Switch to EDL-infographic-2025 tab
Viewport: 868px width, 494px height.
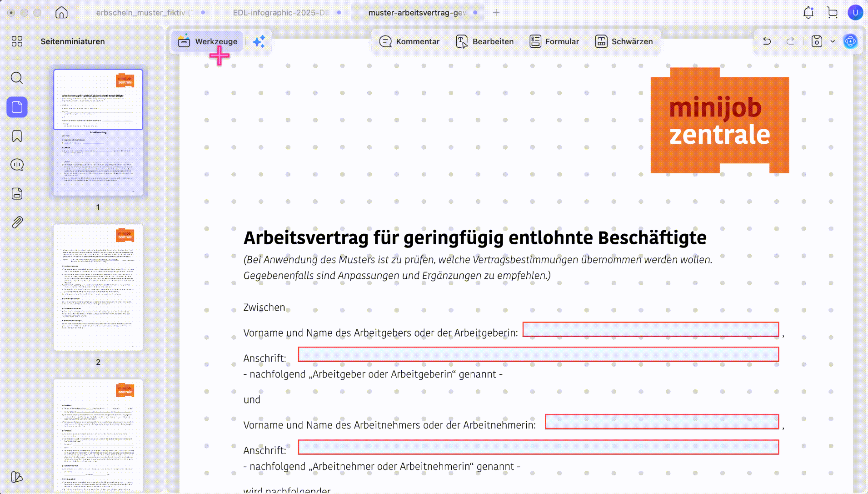281,13
